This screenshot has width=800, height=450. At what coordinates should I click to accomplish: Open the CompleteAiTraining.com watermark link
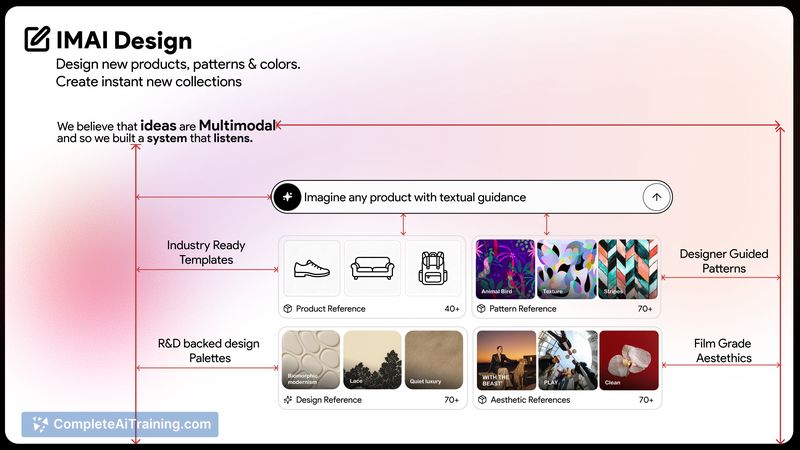(120, 424)
